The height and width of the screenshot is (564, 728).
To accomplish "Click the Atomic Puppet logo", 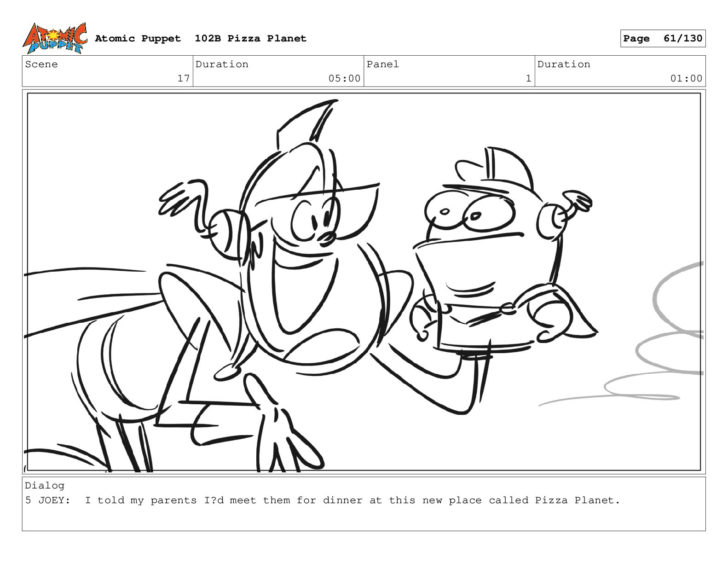I will point(55,38).
